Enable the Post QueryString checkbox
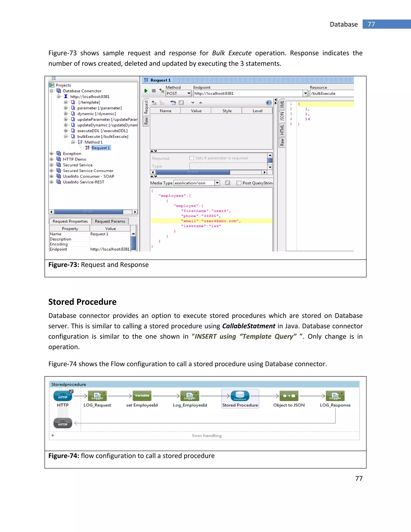Viewport: 411px width, 532px height. 239,183
